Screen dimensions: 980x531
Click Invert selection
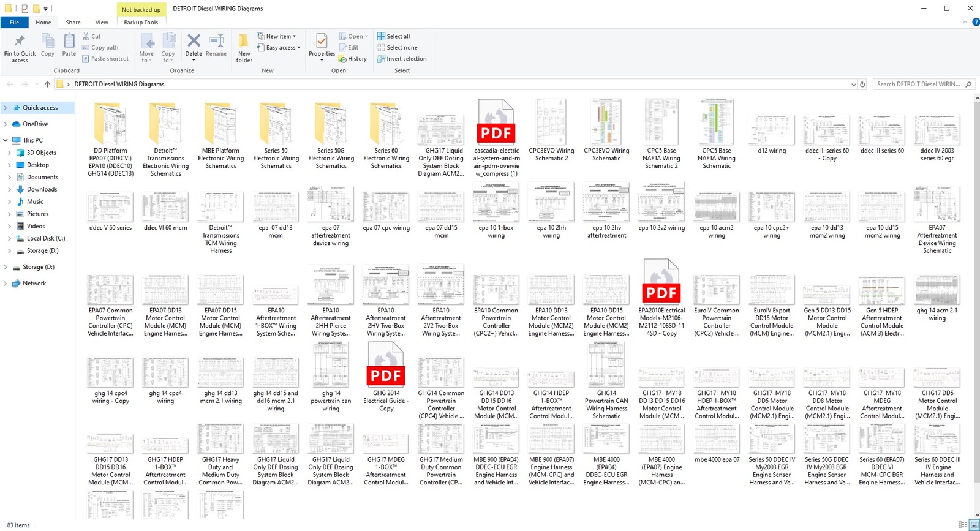[402, 59]
